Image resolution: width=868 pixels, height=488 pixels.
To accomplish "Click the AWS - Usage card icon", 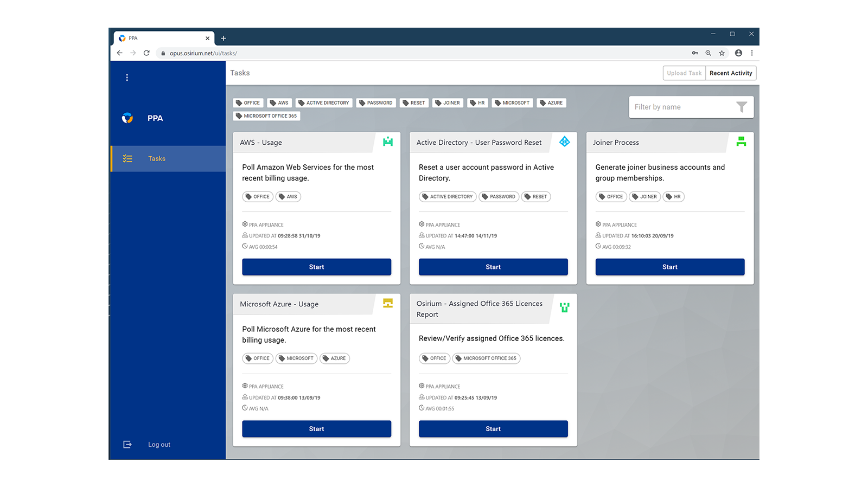I will (388, 142).
